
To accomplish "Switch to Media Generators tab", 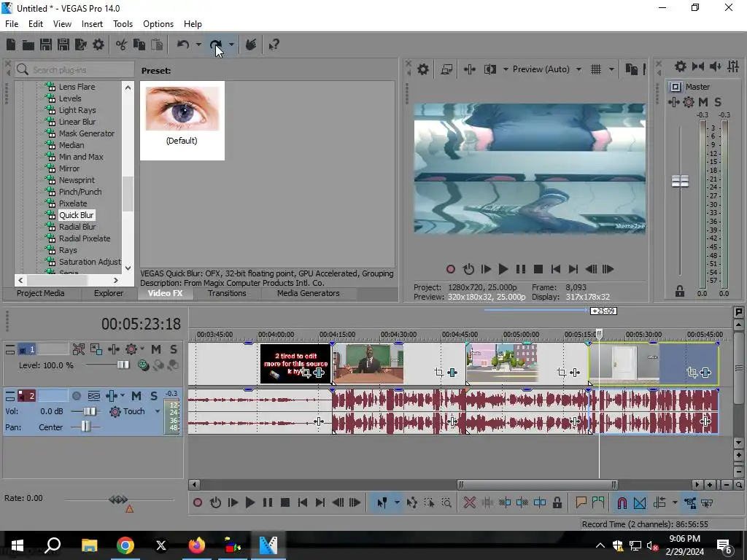I will [309, 293].
